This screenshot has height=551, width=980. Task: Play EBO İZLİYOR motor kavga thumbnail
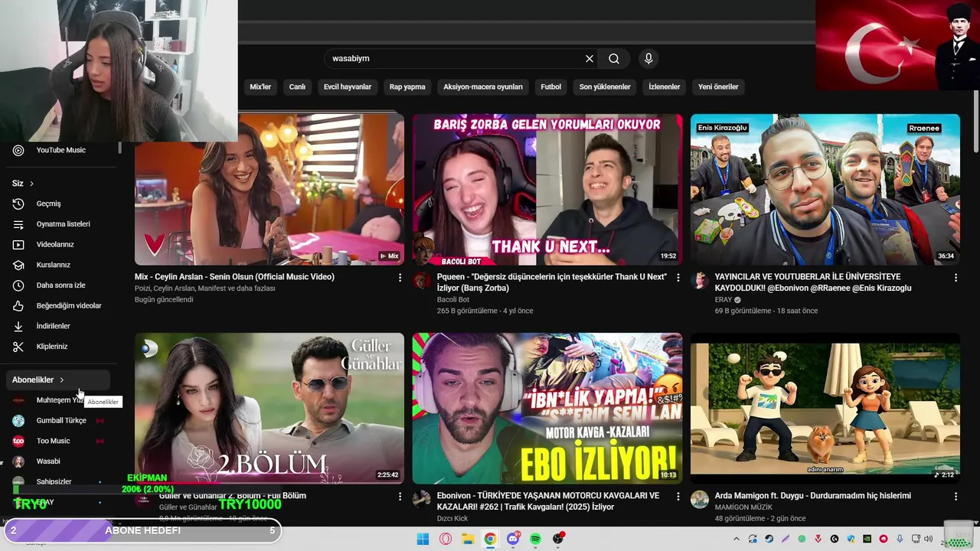tap(547, 409)
